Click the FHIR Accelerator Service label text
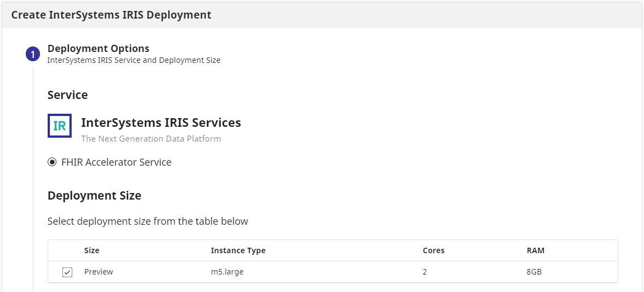644x292 pixels. pyautogui.click(x=116, y=162)
